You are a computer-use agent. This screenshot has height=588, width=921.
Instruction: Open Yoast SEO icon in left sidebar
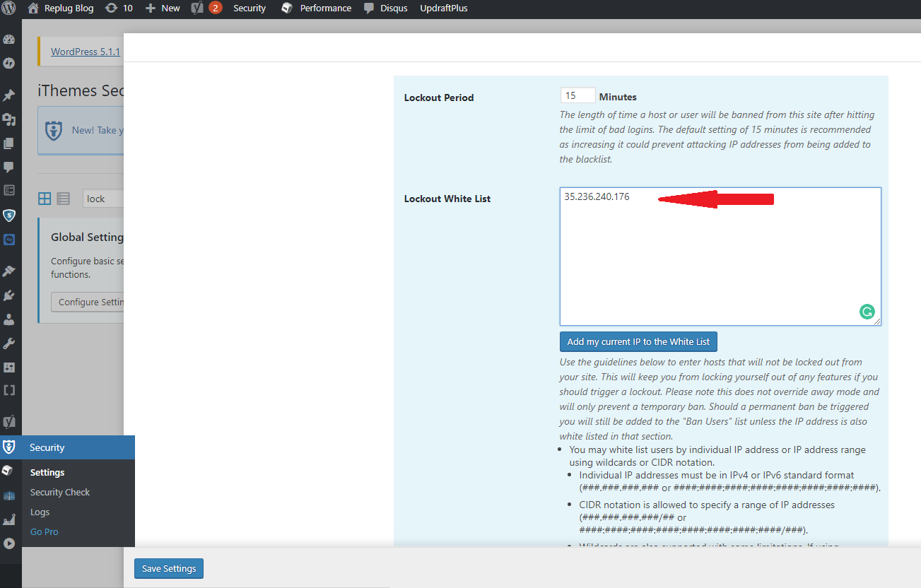click(9, 422)
